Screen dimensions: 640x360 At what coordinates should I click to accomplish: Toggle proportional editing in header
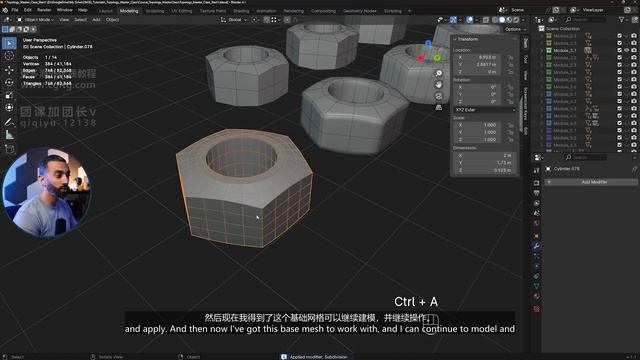tap(287, 20)
